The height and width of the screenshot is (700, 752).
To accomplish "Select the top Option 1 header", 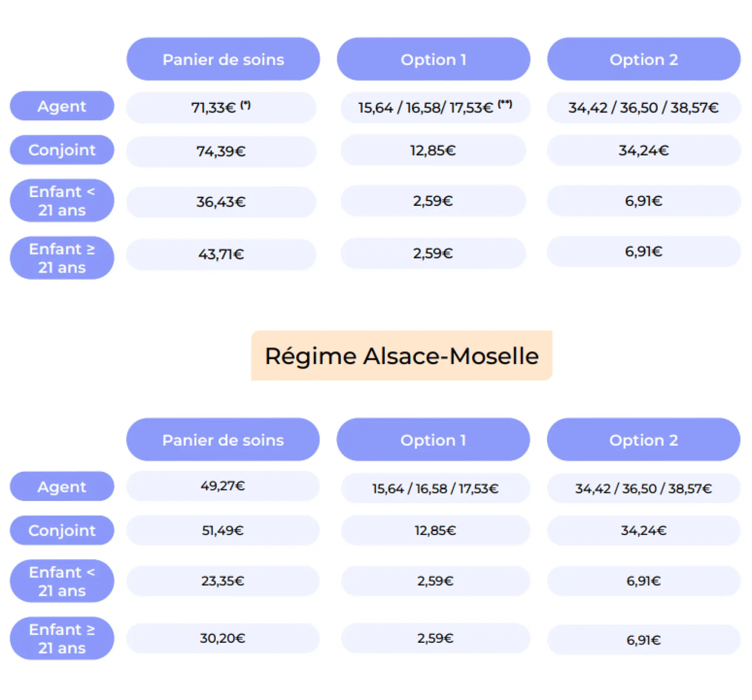I will pyautogui.click(x=433, y=59).
